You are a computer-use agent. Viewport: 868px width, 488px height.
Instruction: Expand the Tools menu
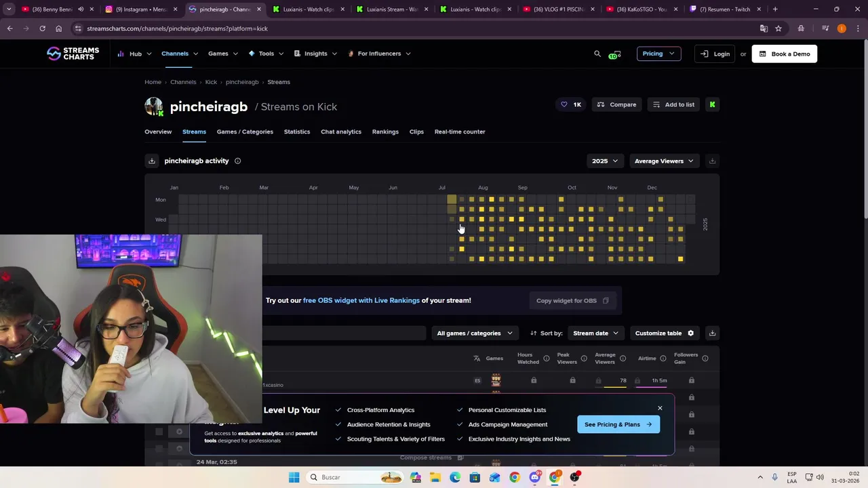[x=266, y=54]
